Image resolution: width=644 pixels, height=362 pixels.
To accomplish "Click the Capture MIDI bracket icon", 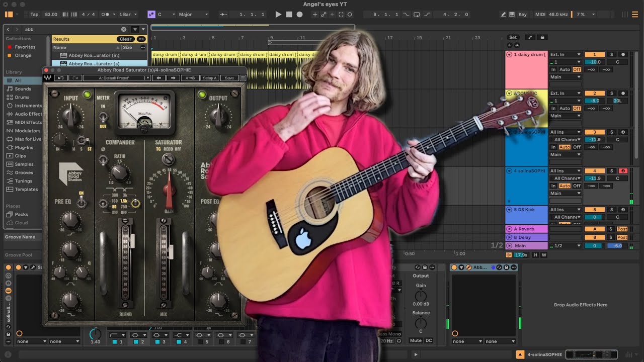I will click(x=341, y=15).
